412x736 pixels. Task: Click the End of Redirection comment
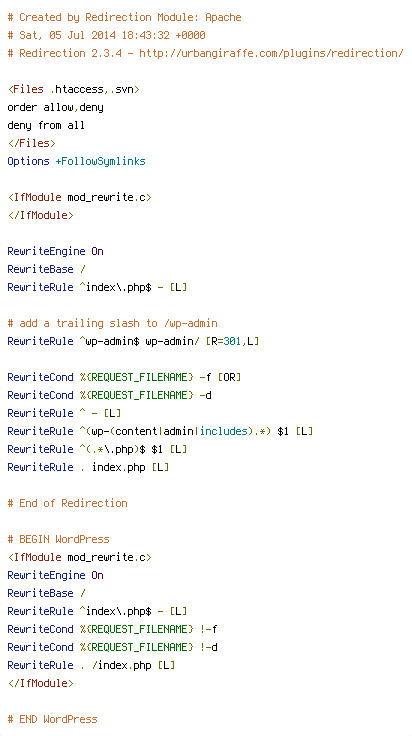68,503
